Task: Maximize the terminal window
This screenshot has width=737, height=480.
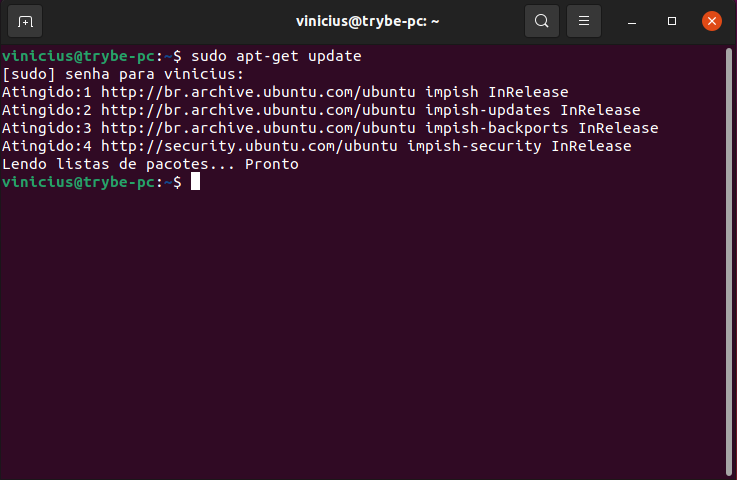Action: (x=672, y=21)
